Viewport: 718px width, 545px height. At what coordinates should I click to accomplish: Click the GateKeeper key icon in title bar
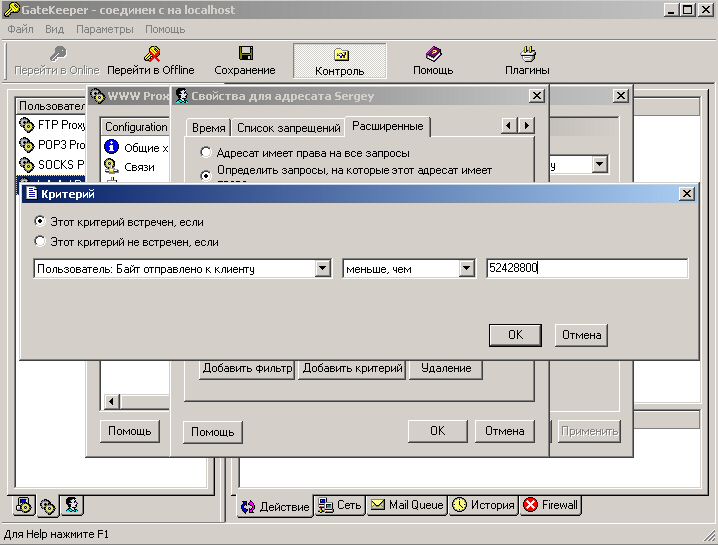pyautogui.click(x=11, y=9)
